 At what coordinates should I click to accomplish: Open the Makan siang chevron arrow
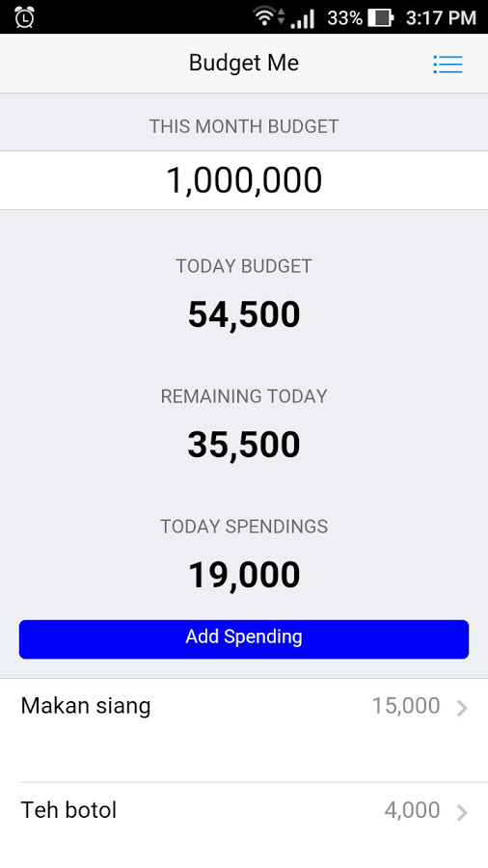coord(462,708)
